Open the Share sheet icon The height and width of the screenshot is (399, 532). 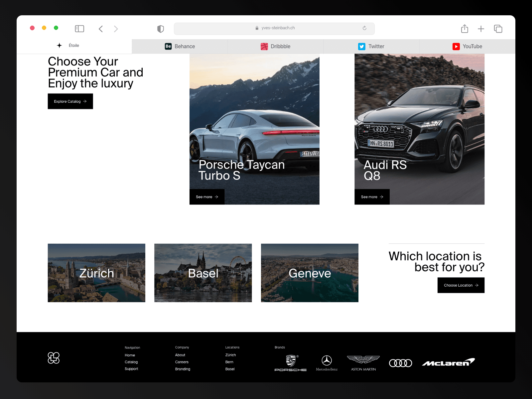(465, 29)
